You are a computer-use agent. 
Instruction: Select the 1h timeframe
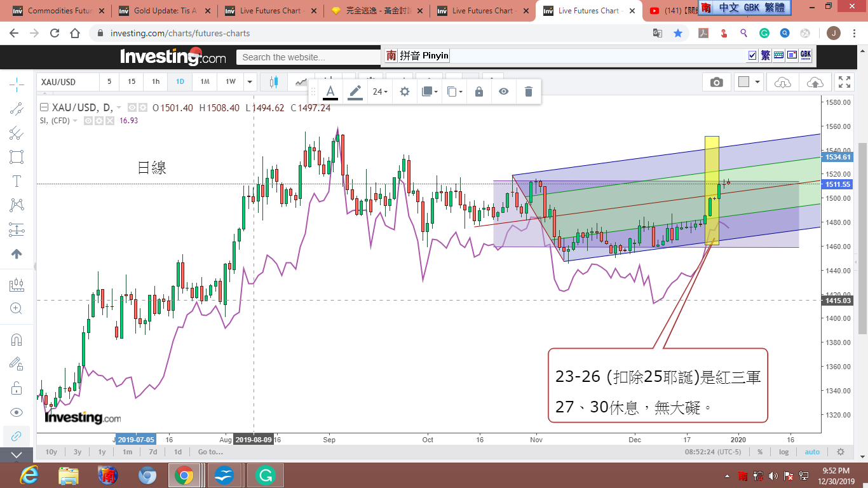(x=155, y=82)
